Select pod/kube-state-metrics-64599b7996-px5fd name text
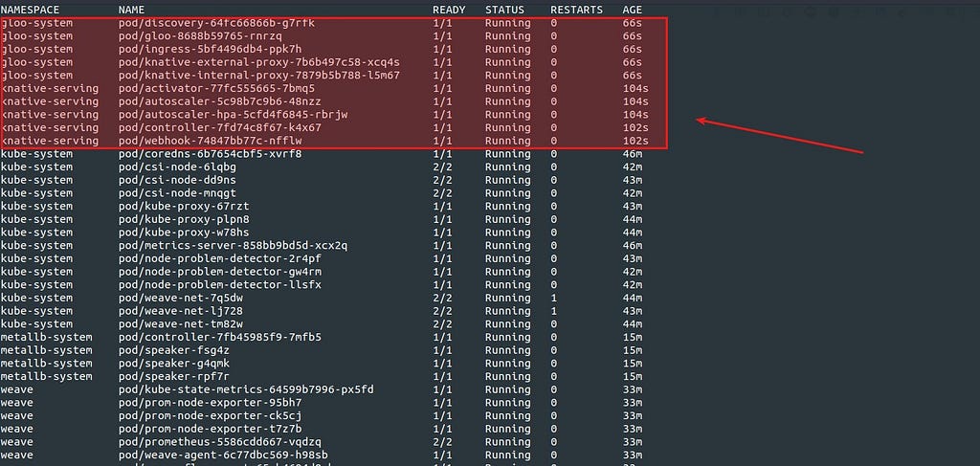The image size is (980, 466). pos(246,390)
